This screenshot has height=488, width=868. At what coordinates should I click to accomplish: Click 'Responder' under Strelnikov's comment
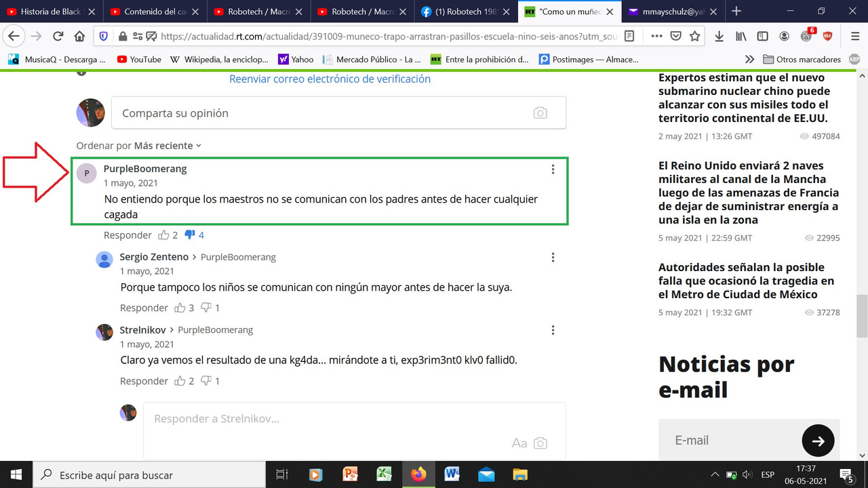pyautogui.click(x=144, y=380)
